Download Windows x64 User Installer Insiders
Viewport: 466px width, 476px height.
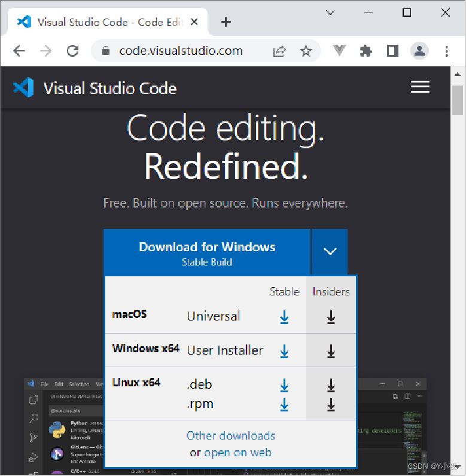(x=331, y=351)
